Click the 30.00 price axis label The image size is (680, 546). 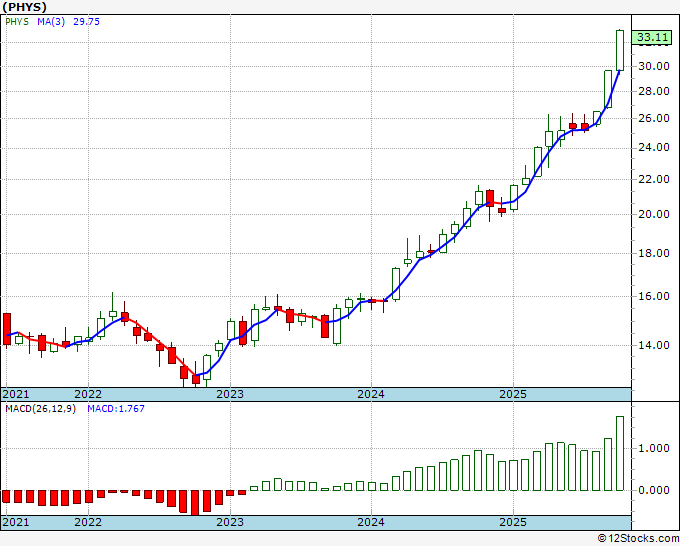coord(654,66)
